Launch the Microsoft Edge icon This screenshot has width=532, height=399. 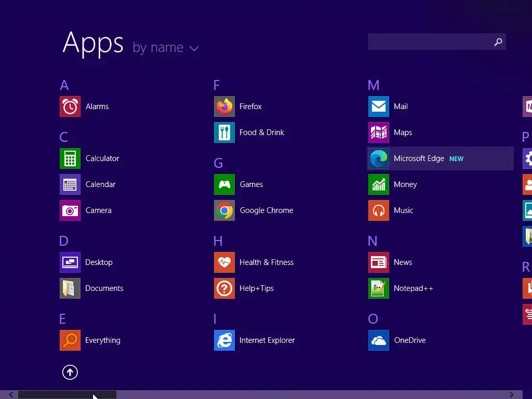point(379,158)
